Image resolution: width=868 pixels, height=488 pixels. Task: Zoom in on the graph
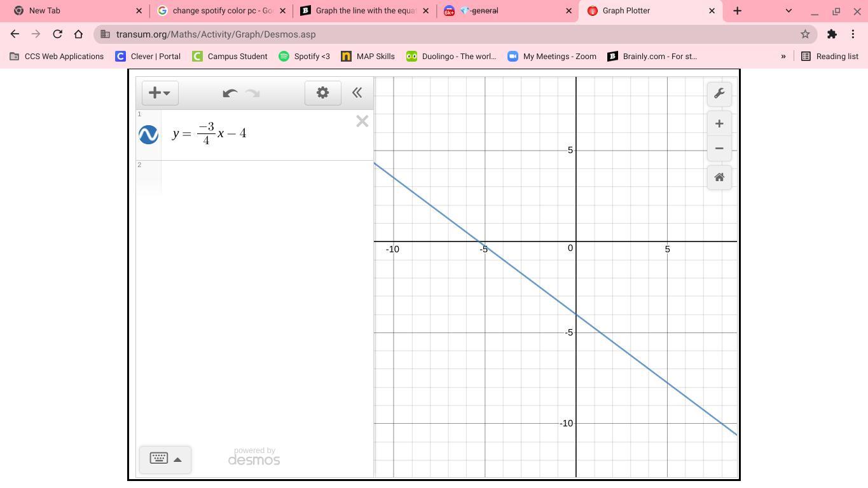(719, 124)
